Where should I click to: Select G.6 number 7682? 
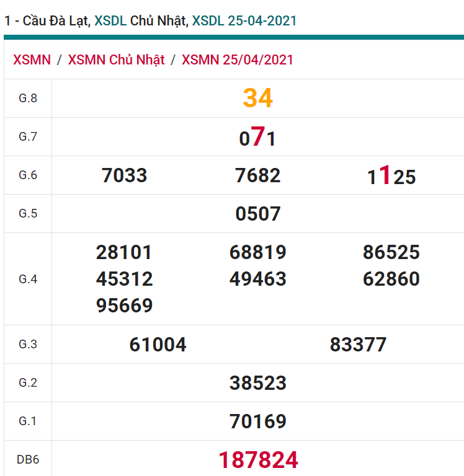point(258,175)
